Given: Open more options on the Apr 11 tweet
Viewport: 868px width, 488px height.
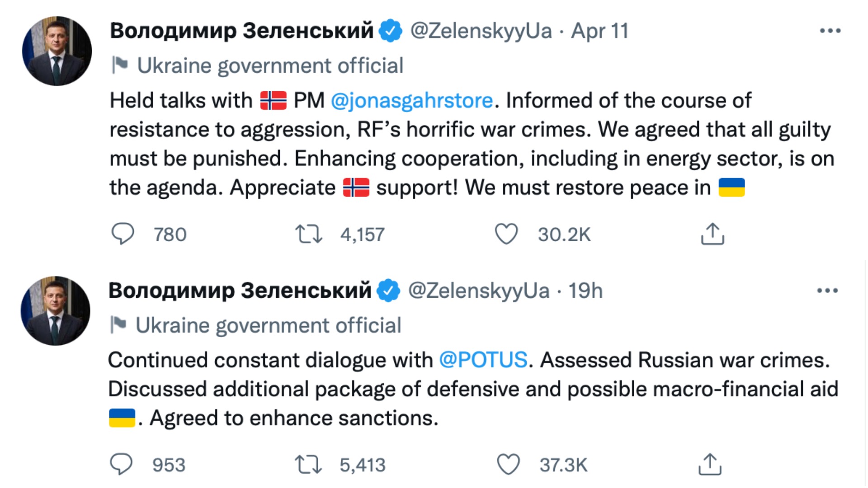Looking at the screenshot, I should click(x=830, y=31).
